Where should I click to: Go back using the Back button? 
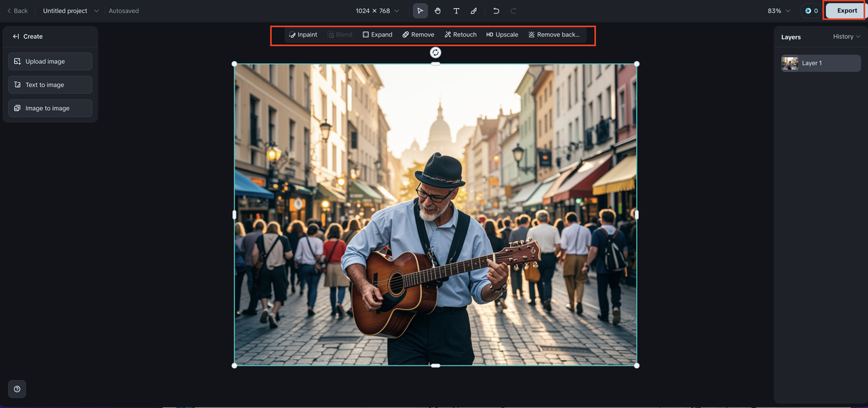click(18, 11)
